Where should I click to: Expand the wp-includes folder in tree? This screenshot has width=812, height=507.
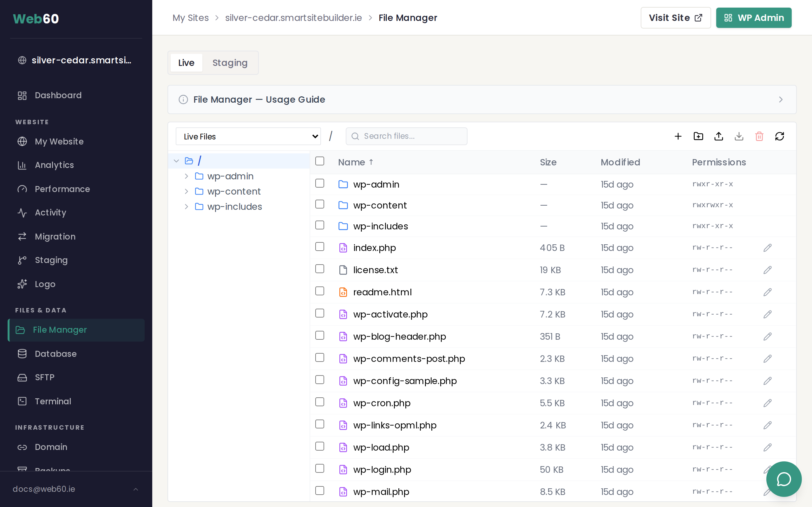pyautogui.click(x=187, y=207)
